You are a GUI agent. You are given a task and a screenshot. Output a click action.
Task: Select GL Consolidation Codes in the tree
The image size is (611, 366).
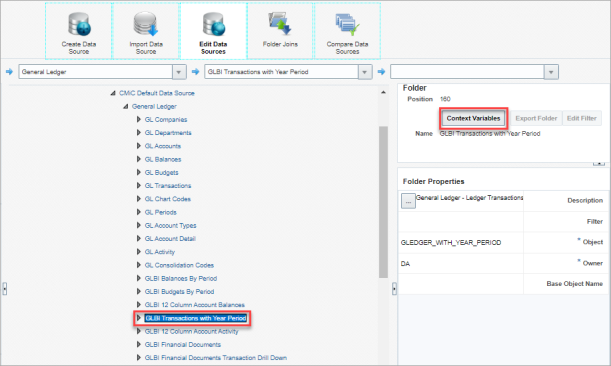[179, 265]
